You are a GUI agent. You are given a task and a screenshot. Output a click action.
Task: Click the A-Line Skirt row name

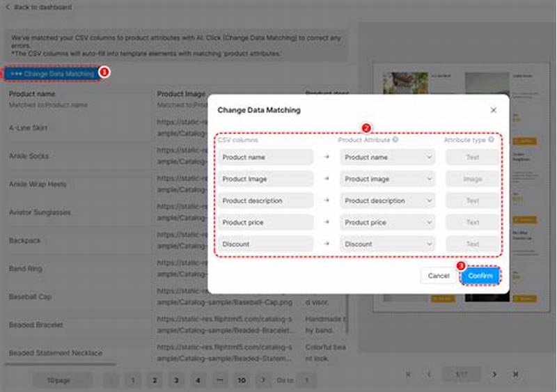[28, 127]
